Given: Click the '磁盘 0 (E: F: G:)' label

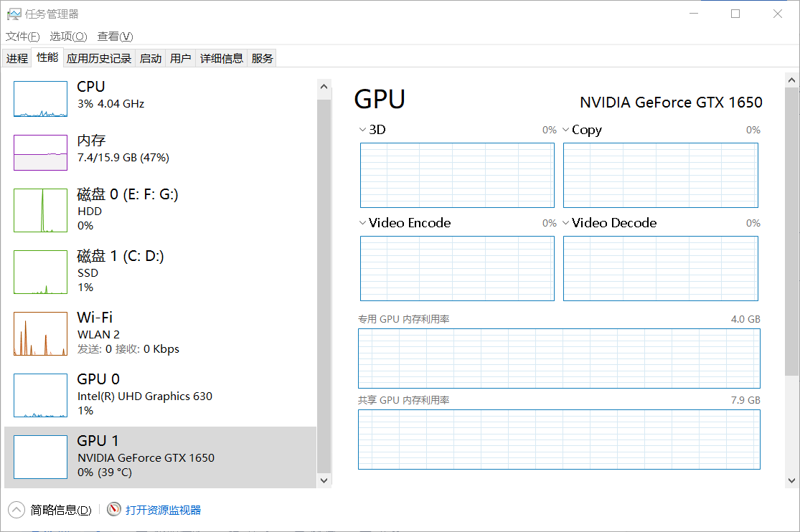Looking at the screenshot, I should pos(128,194).
